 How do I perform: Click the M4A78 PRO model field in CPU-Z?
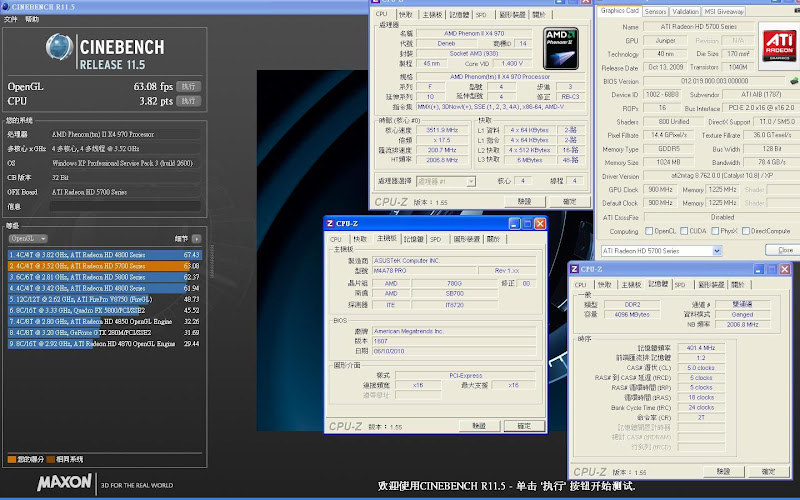click(424, 270)
